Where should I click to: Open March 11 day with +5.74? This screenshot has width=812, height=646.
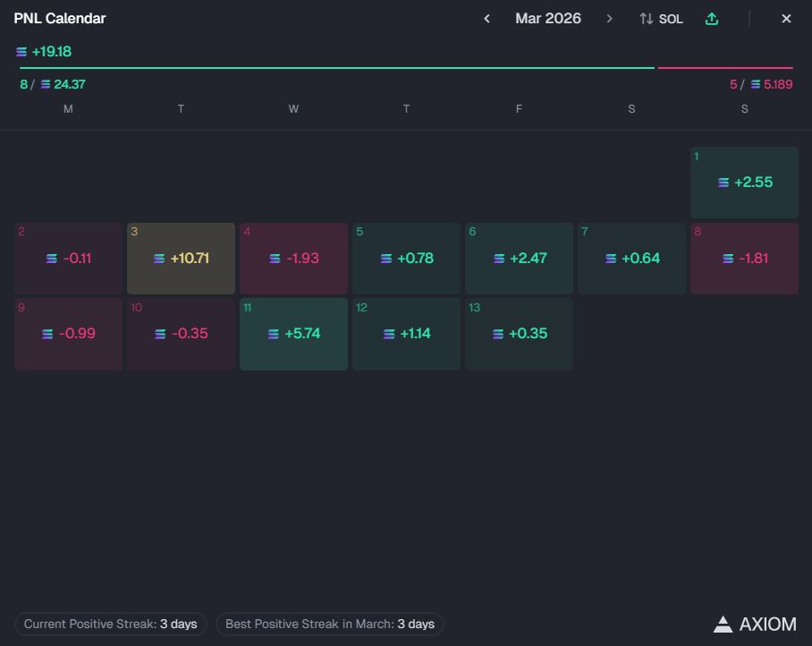click(x=293, y=334)
